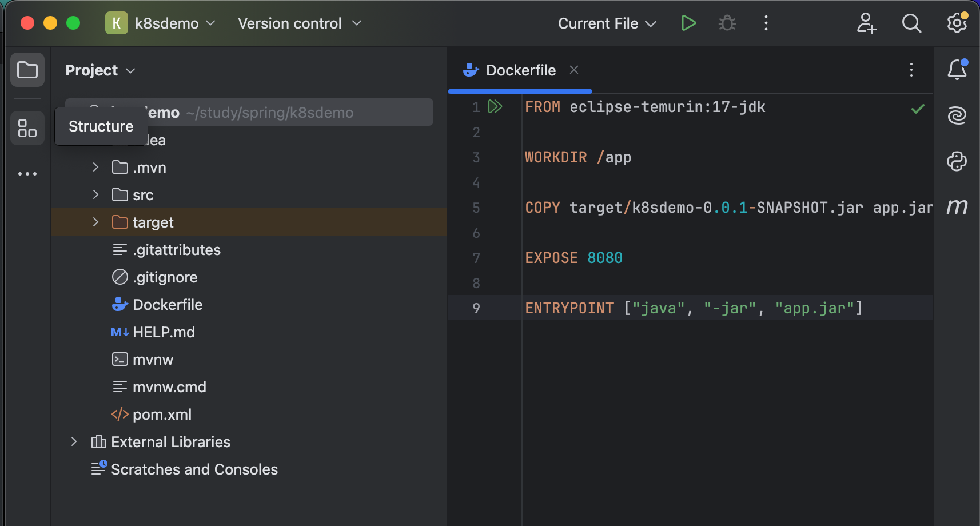Click line number 5 in gutter

tap(476, 208)
